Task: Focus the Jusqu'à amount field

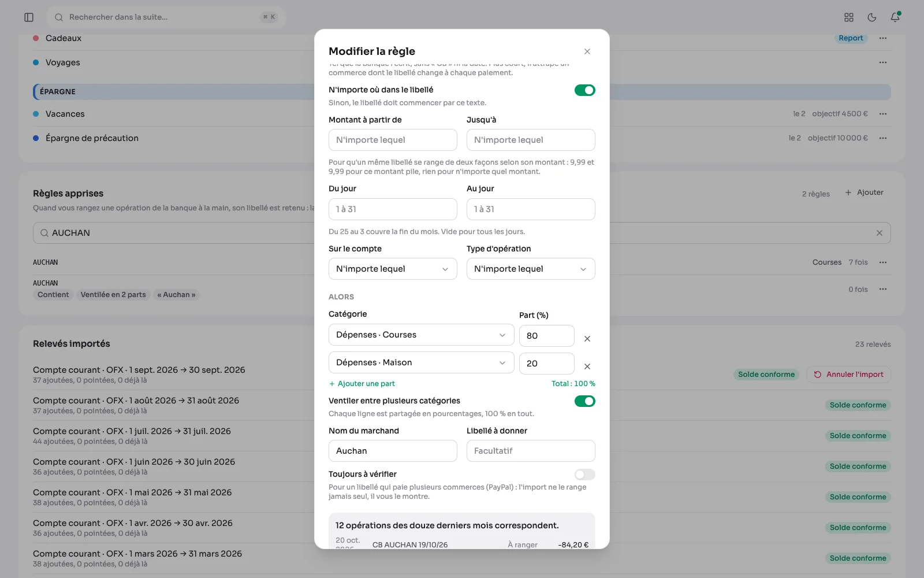Action: click(x=531, y=140)
